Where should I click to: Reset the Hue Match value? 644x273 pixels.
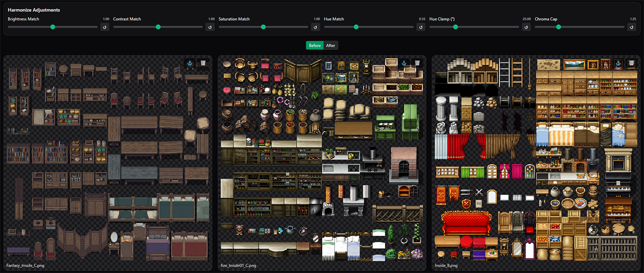coord(421,27)
